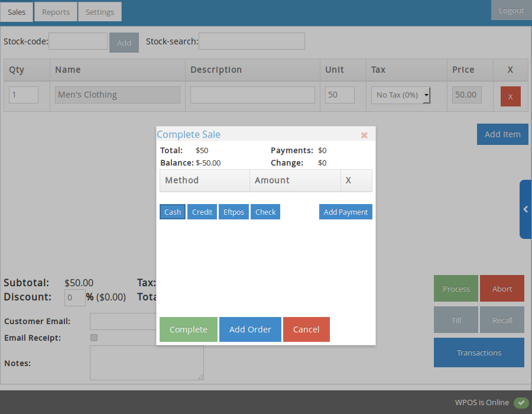Click the Qty field showing 1

(x=24, y=95)
